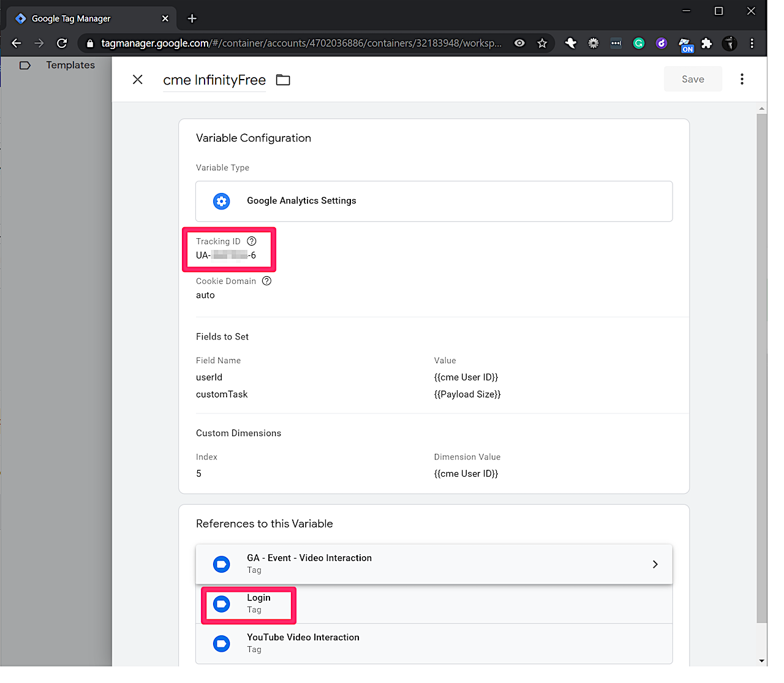This screenshot has width=784, height=683.
Task: Open help icon next to Tracking ID
Action: click(252, 241)
